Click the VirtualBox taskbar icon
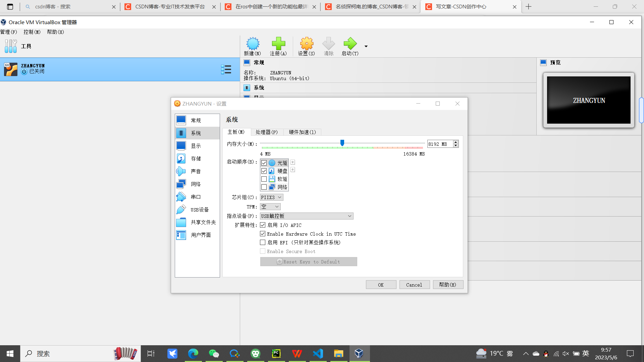Screen dimensions: 644x362 [359, 354]
